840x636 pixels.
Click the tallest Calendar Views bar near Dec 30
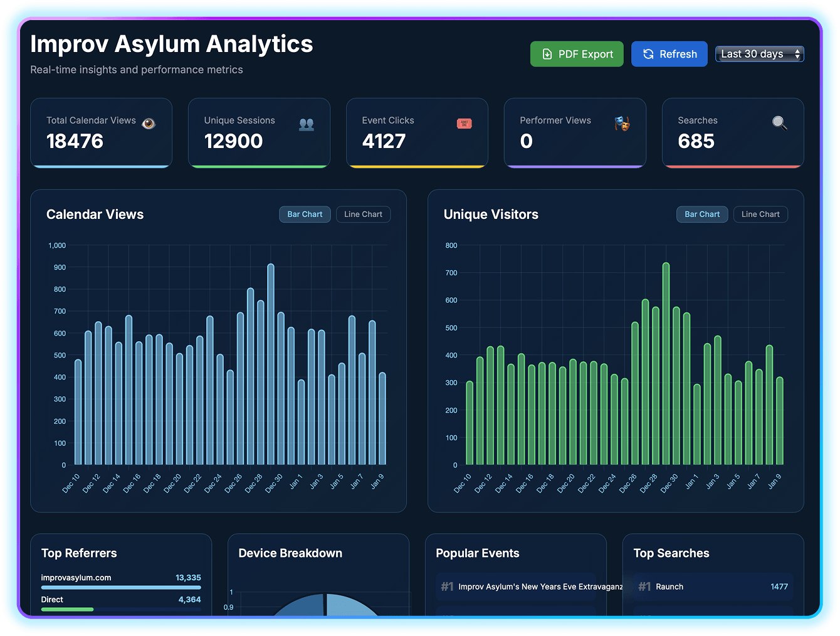pos(271,364)
